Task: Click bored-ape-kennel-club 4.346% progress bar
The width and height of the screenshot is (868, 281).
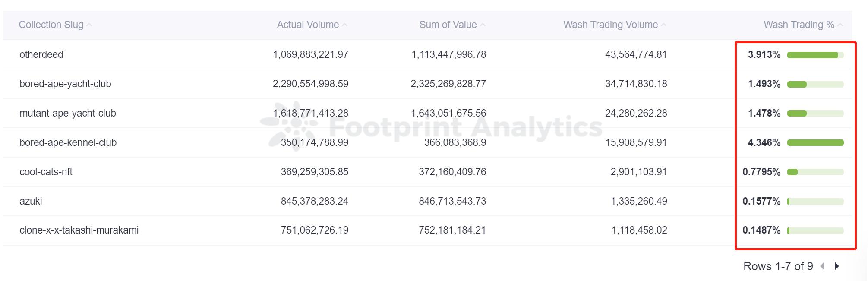Action: [x=815, y=143]
